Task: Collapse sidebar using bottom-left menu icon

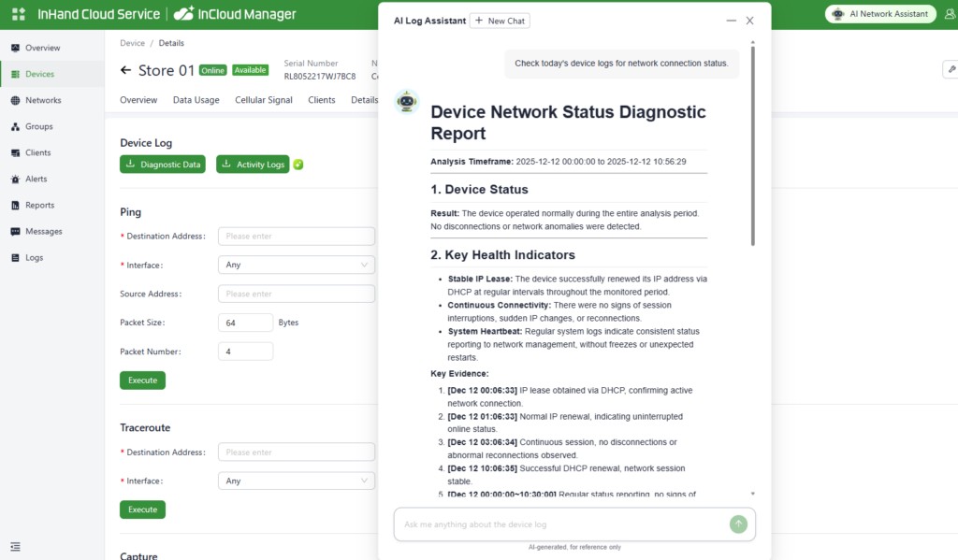Action: coord(16,546)
